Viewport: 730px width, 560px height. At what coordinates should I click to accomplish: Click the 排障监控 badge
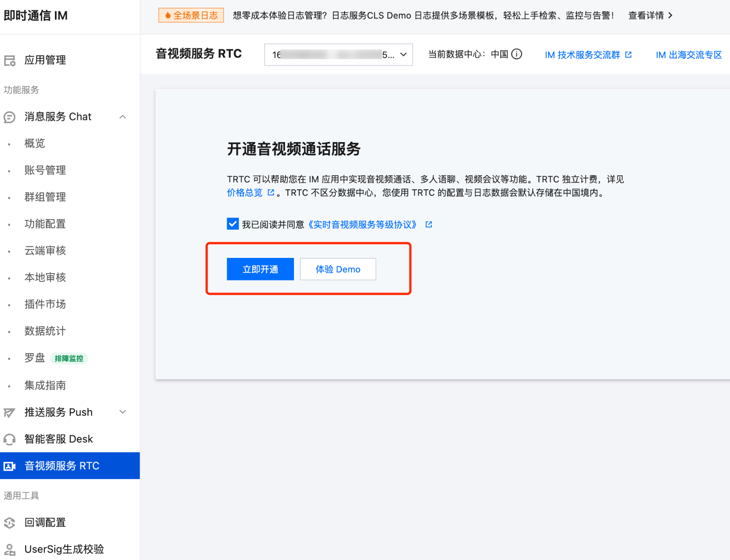pos(69,358)
